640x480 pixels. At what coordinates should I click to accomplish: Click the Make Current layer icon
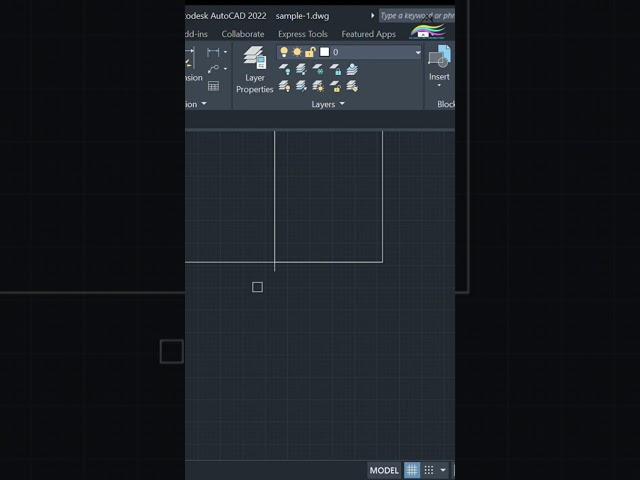click(x=352, y=69)
